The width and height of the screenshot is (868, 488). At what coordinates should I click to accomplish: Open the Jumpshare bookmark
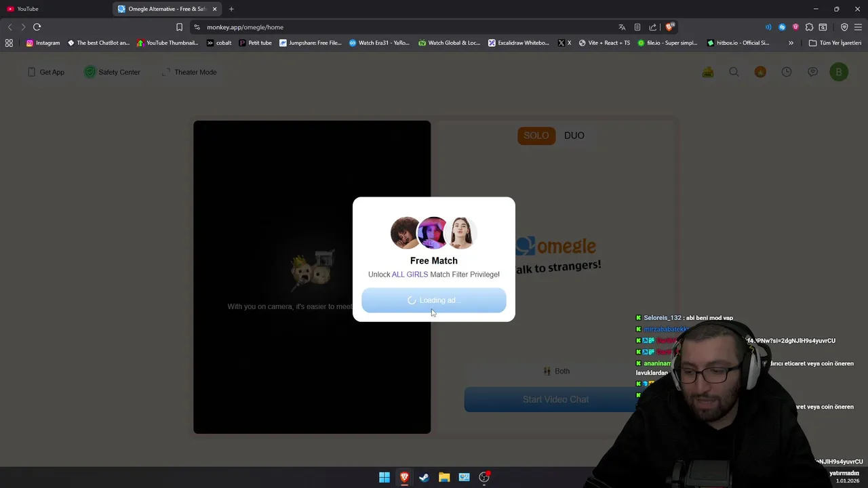pyautogui.click(x=311, y=43)
